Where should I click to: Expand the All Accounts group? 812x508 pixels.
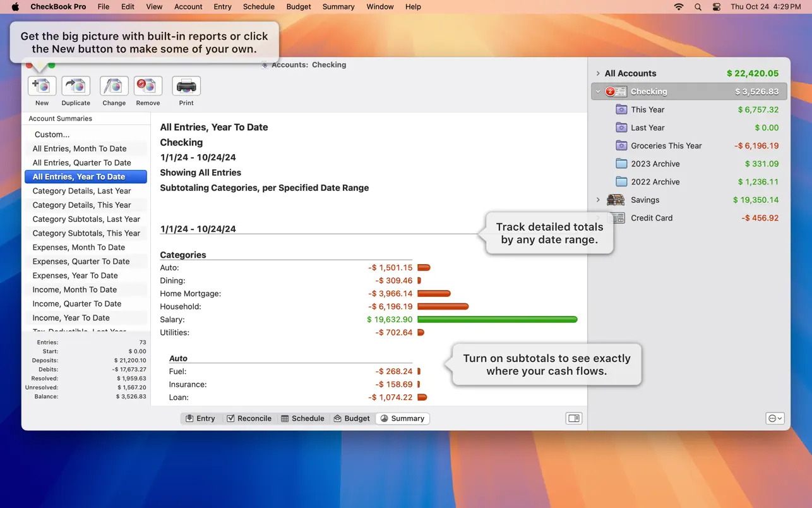(598, 73)
